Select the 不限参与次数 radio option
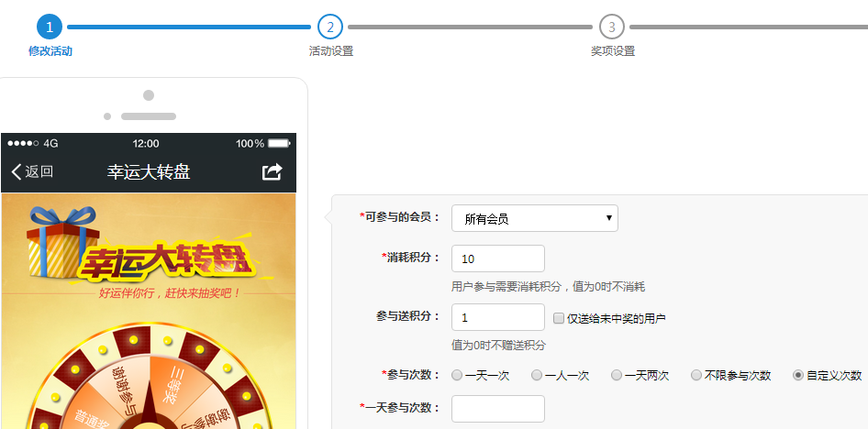This screenshot has height=429, width=868. 696,375
